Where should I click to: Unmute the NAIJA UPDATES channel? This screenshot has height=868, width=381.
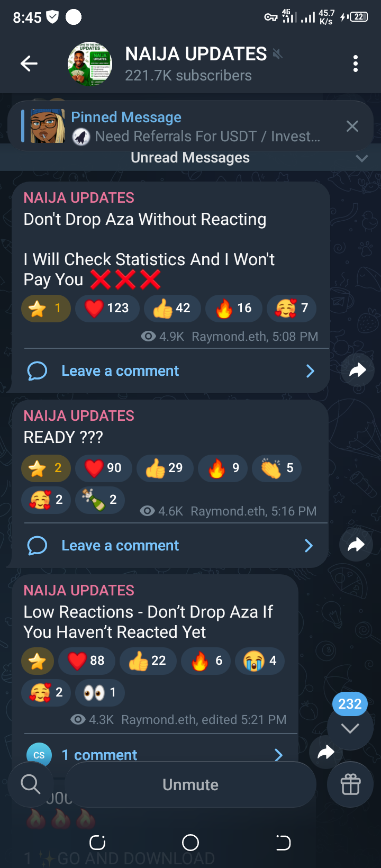190,785
